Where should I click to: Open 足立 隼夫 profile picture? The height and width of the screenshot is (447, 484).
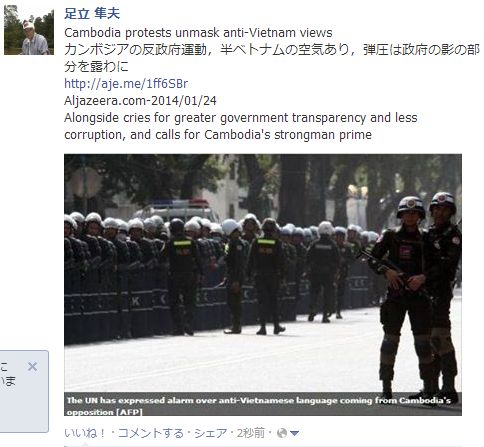coord(29,30)
